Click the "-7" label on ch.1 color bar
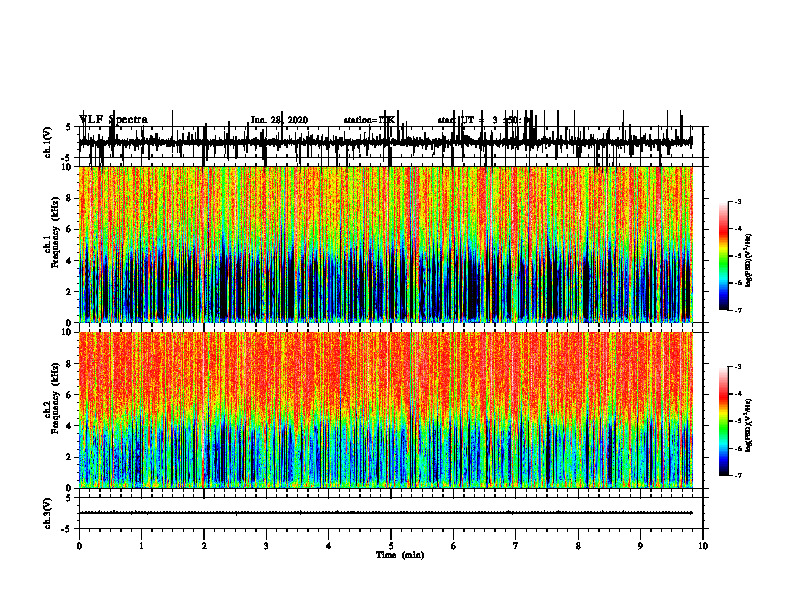Image resolution: width=792 pixels, height=612 pixels. tap(737, 310)
